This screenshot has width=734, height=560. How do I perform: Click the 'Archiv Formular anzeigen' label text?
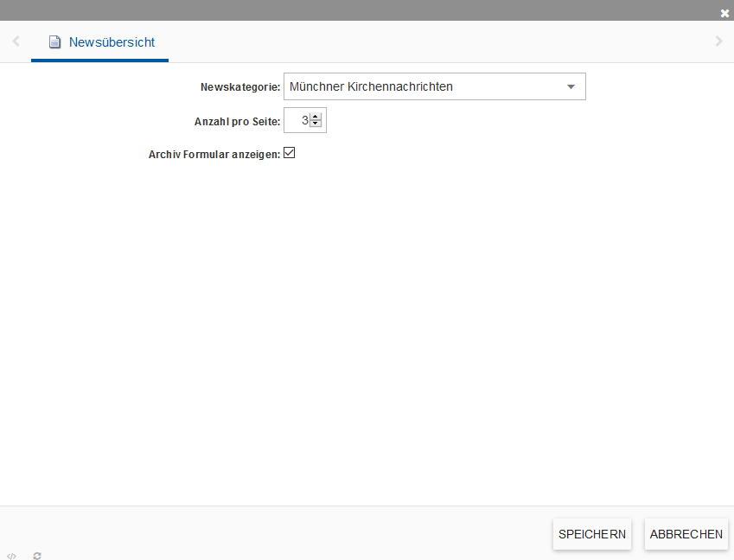(x=214, y=155)
